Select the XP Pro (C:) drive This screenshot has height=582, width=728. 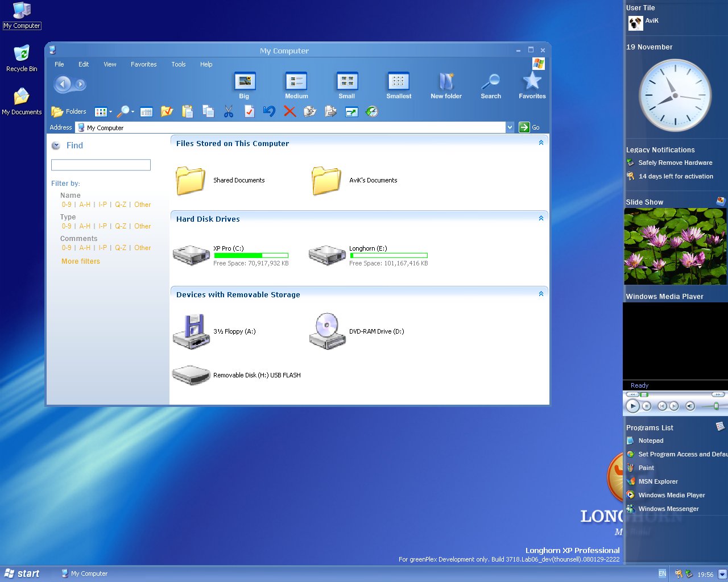click(x=231, y=256)
